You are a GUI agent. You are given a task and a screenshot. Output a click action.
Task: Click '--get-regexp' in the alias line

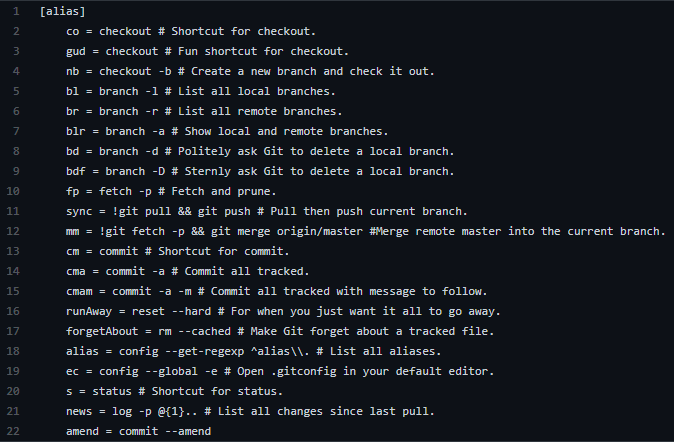click(205, 351)
